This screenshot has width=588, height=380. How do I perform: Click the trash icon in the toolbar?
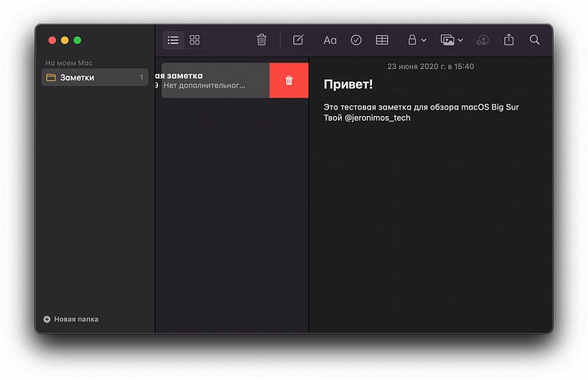(262, 40)
